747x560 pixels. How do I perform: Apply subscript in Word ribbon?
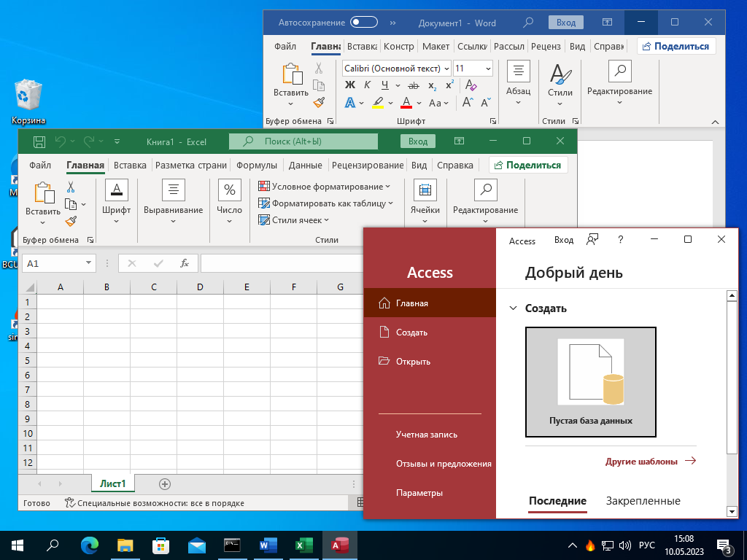click(432, 86)
